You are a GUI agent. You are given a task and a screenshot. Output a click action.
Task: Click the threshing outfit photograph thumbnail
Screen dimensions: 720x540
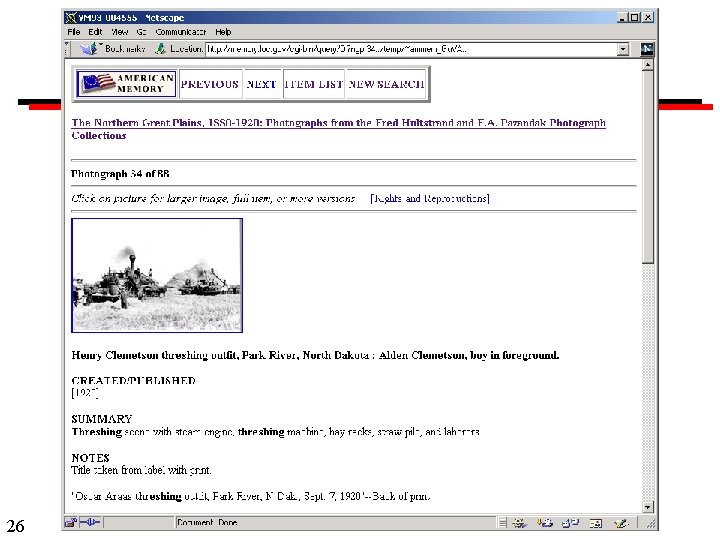tap(157, 275)
